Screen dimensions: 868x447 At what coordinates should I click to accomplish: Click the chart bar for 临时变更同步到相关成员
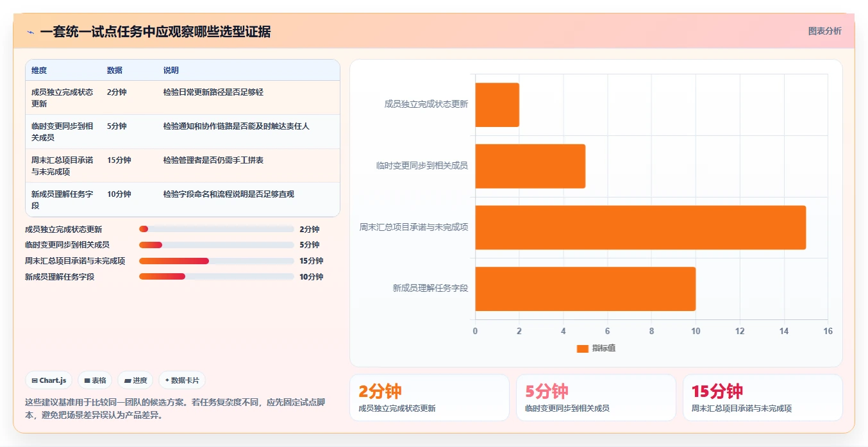[x=530, y=166]
